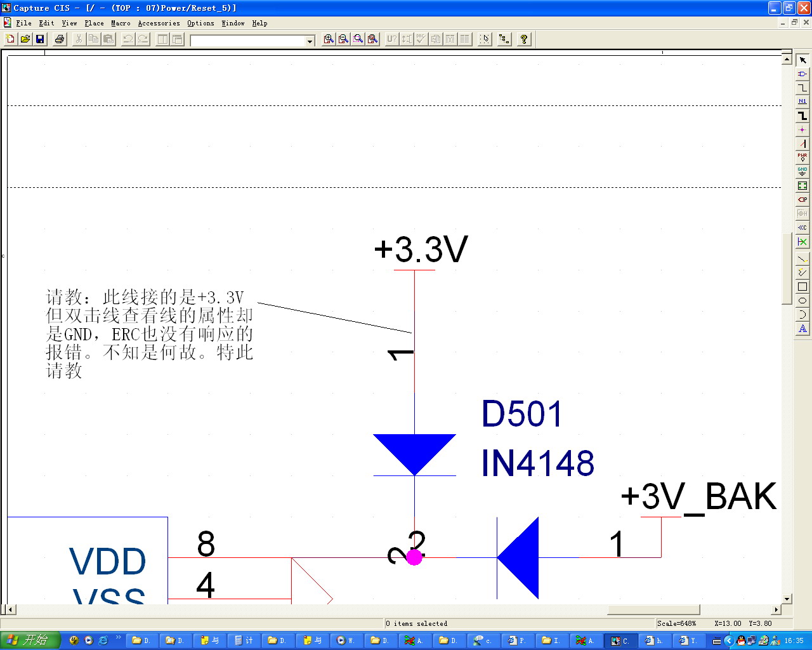Select the Place Hierarchical Block tool

(x=802, y=185)
